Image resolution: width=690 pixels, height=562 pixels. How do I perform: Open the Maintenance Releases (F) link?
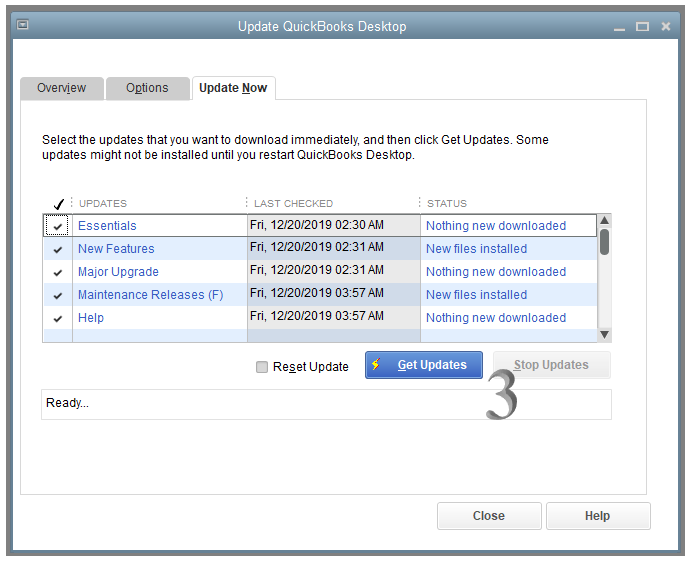[151, 294]
